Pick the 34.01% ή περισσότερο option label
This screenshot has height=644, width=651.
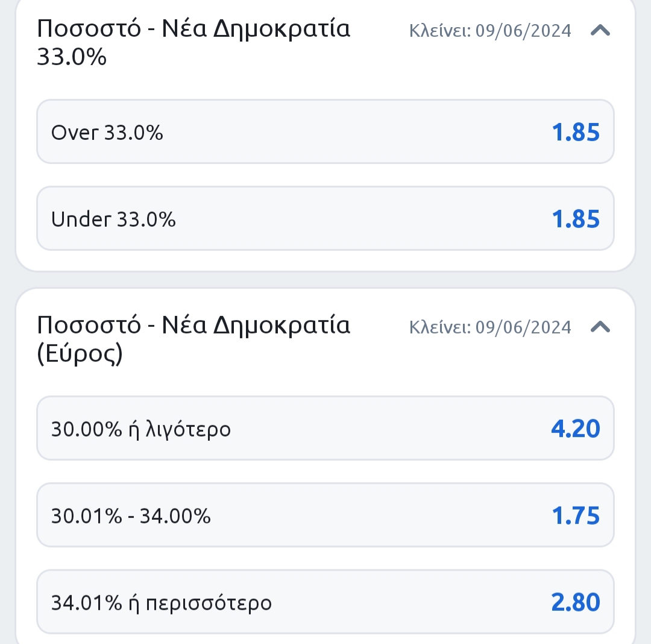(x=161, y=603)
